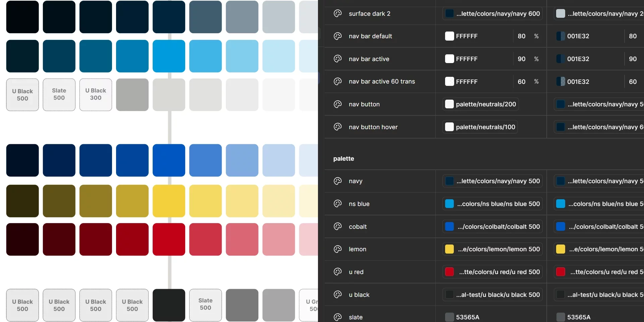Click the palette icon in the slate row

337,317
